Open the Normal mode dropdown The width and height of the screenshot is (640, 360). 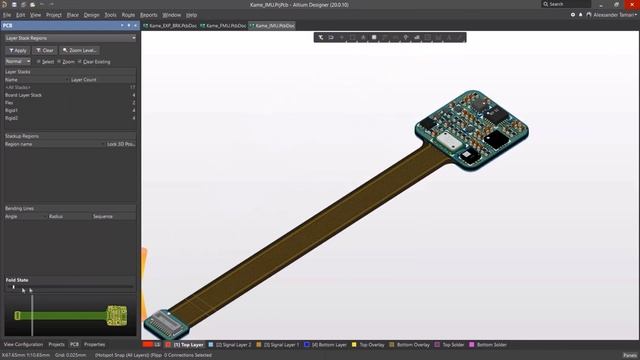click(18, 61)
